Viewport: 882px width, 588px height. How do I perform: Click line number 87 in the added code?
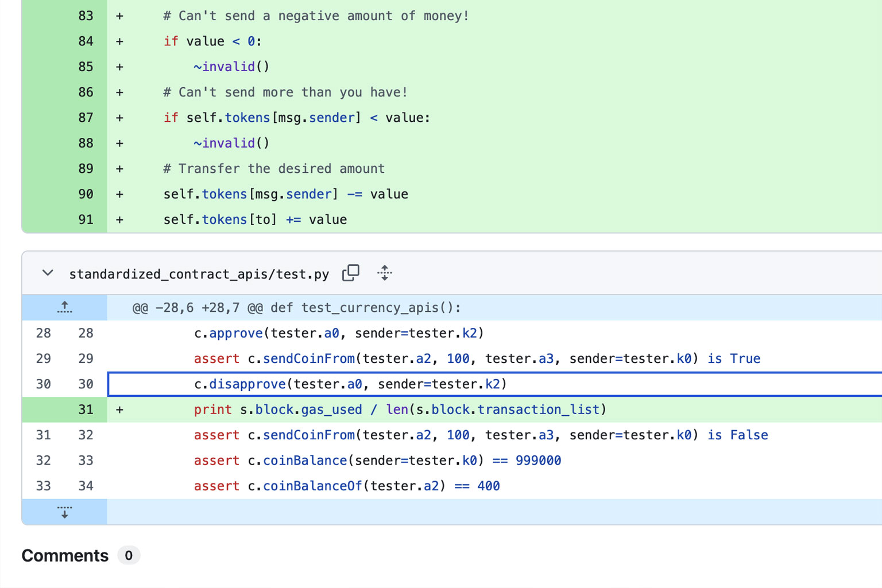[86, 118]
